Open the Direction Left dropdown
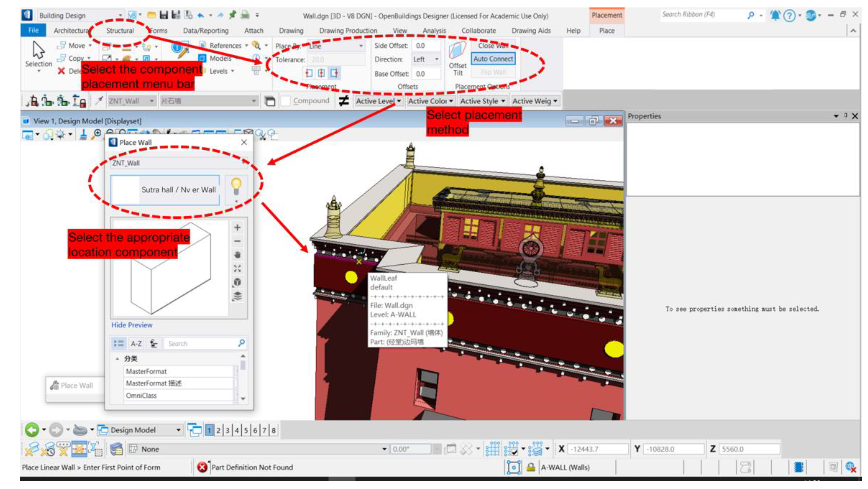868x489 pixels. click(x=426, y=59)
